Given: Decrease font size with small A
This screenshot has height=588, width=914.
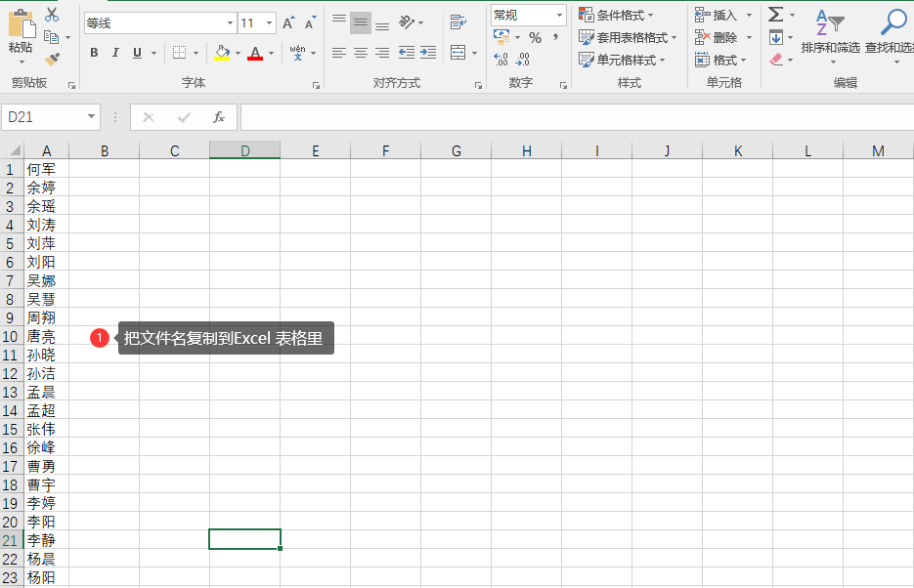Looking at the screenshot, I should point(310,23).
